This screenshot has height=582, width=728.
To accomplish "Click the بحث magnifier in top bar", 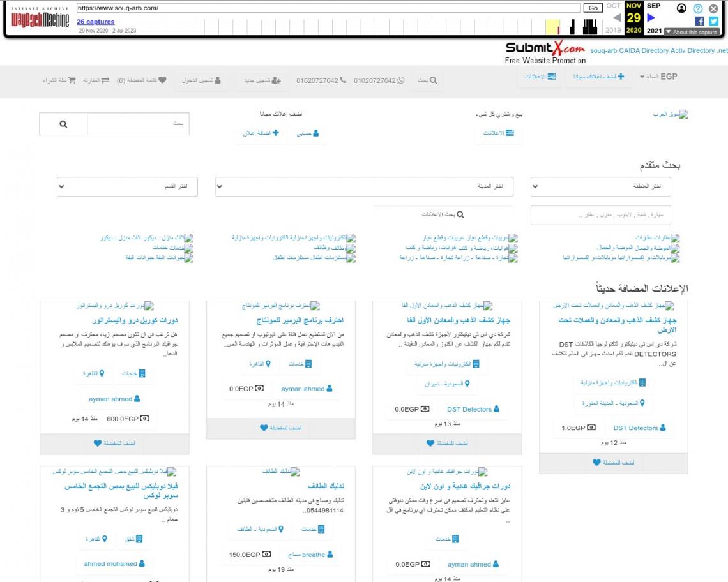I will (x=427, y=80).
